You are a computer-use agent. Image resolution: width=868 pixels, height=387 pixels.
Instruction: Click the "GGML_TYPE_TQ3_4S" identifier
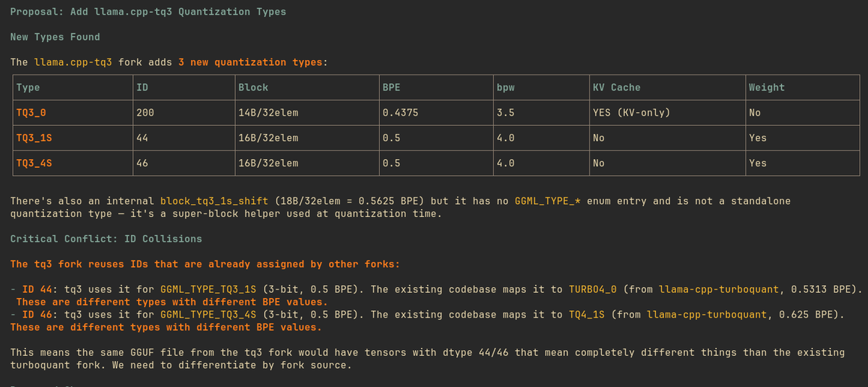(x=208, y=315)
